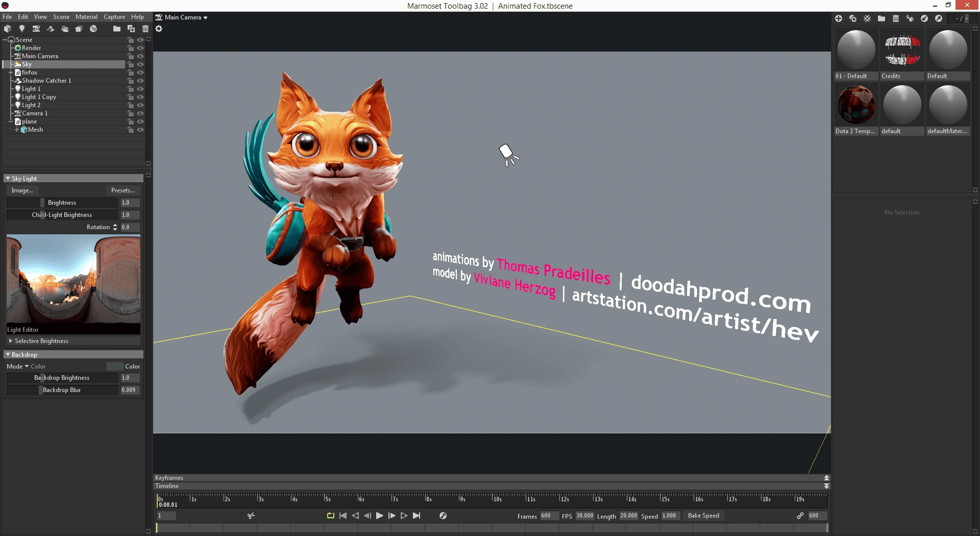
Task: Delete the selected scene object
Action: [x=145, y=29]
